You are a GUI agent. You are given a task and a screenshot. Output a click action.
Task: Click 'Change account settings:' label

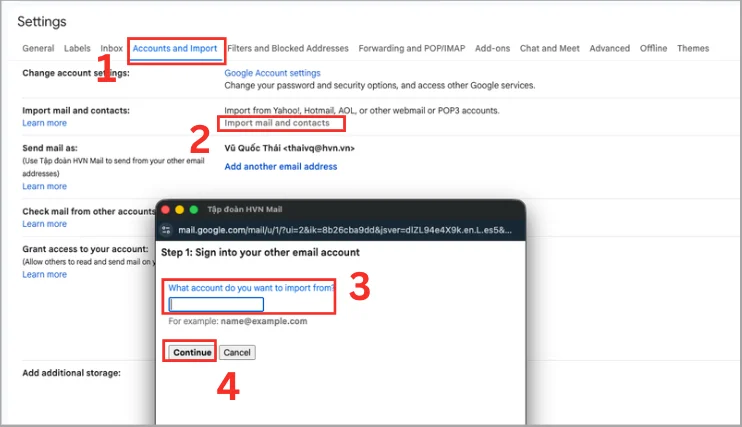tap(76, 73)
